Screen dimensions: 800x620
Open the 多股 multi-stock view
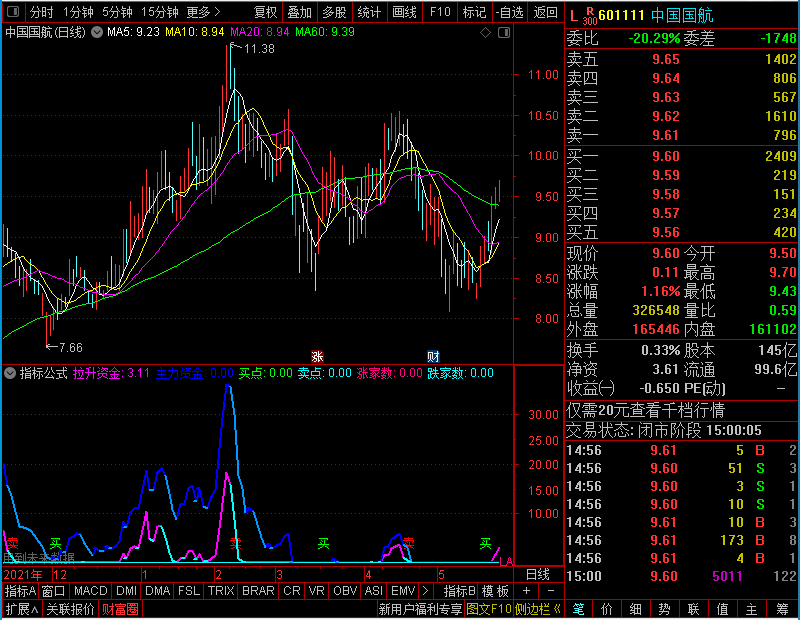point(334,12)
